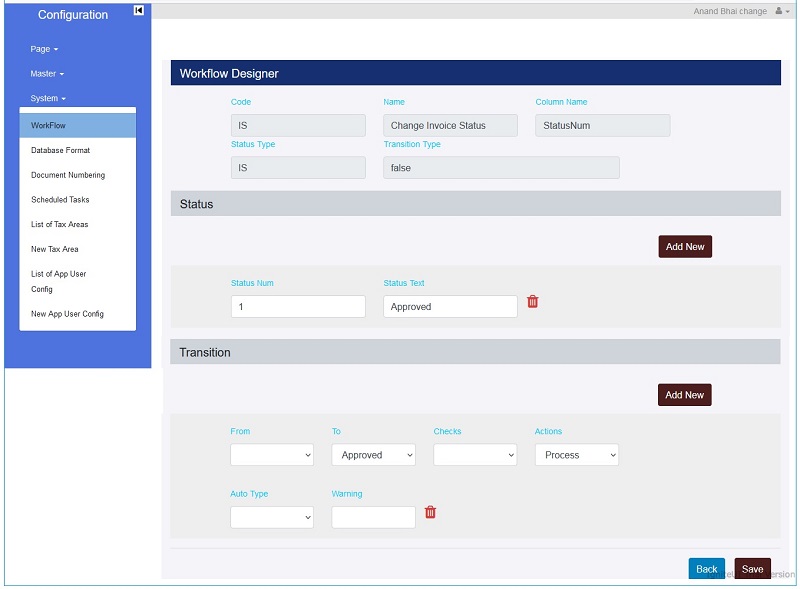This screenshot has width=800, height=589.
Task: Expand the Master menu
Action: coord(47,74)
